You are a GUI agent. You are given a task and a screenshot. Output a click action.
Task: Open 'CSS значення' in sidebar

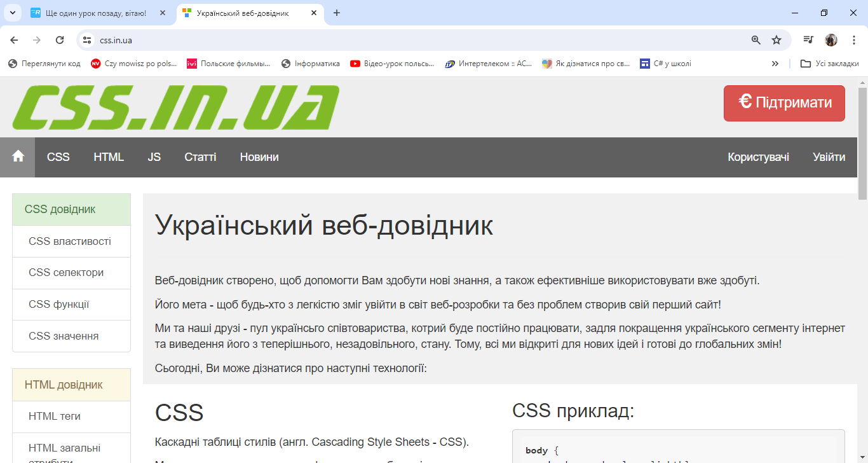coord(71,336)
